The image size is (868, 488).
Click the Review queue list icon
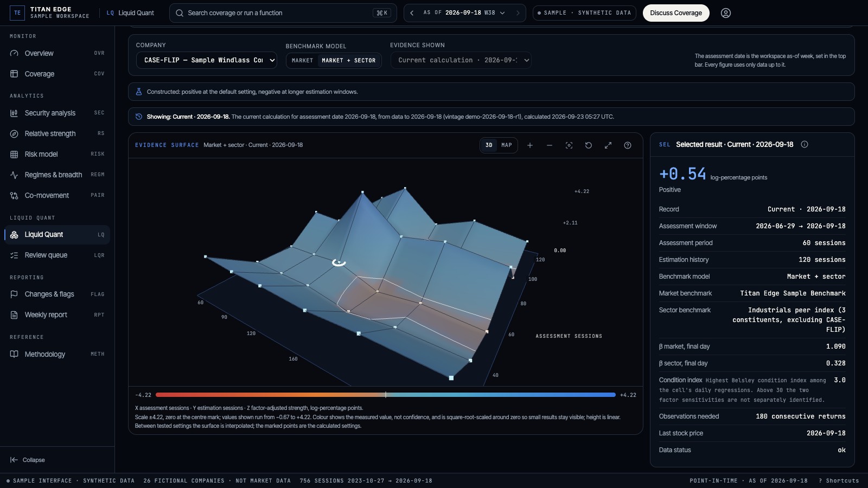(x=14, y=255)
